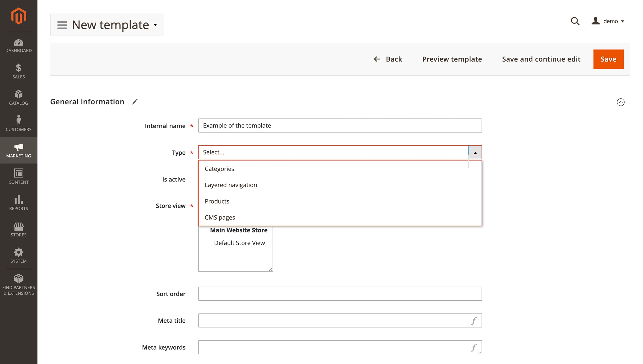Viewport: 643px width, 364px height.
Task: Select CMS pages from the Type list
Action: [220, 217]
